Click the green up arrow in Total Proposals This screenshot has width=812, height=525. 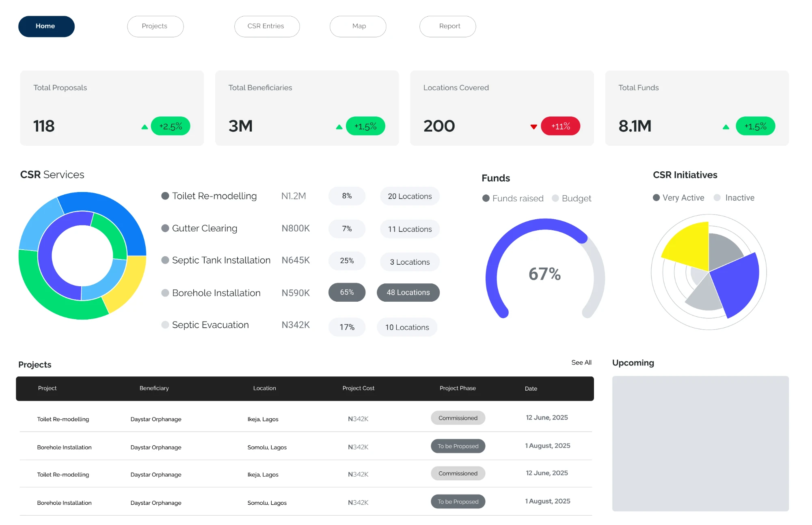[x=145, y=127]
